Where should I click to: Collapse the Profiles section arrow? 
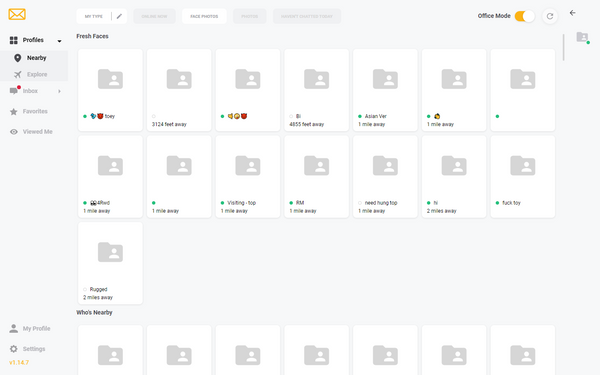(x=59, y=41)
